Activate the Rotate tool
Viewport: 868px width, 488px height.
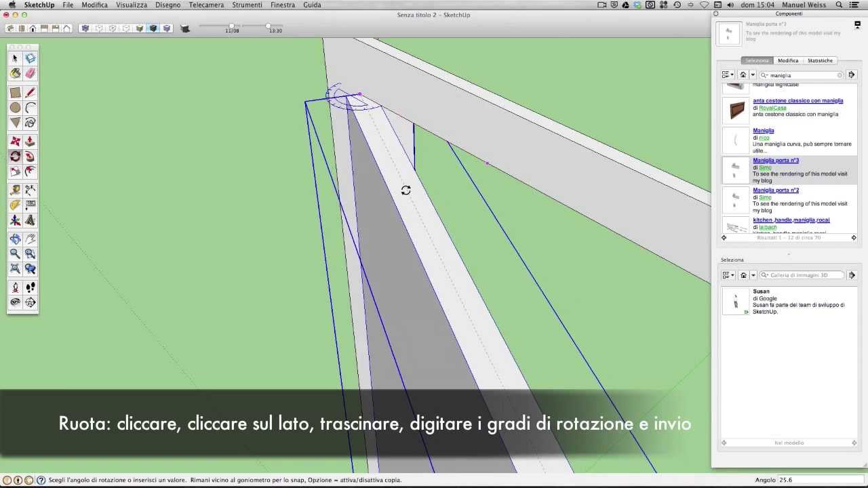click(15, 157)
